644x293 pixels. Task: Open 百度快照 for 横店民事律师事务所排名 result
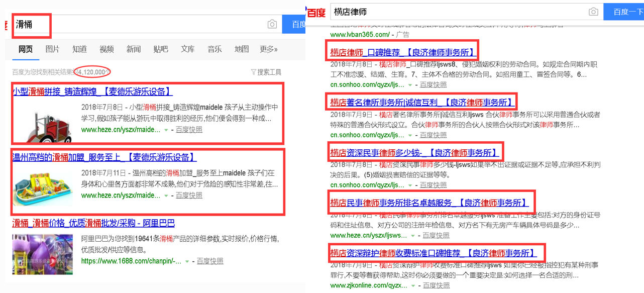click(x=437, y=235)
